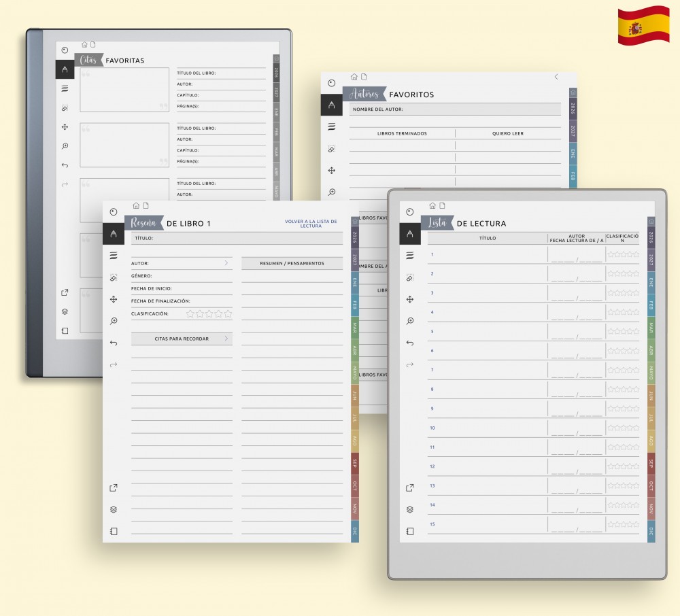
Task: Select the move arrows icon on Reseña de Libro toolbar
Action: point(114,299)
